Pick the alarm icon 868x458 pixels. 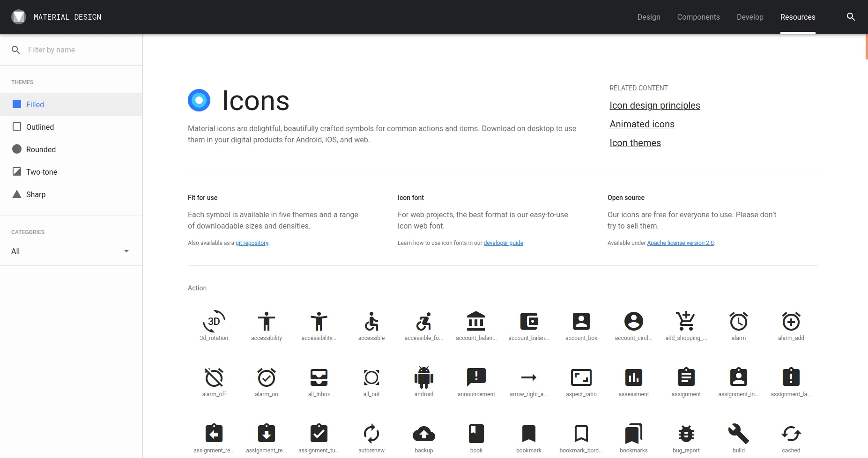pos(739,322)
